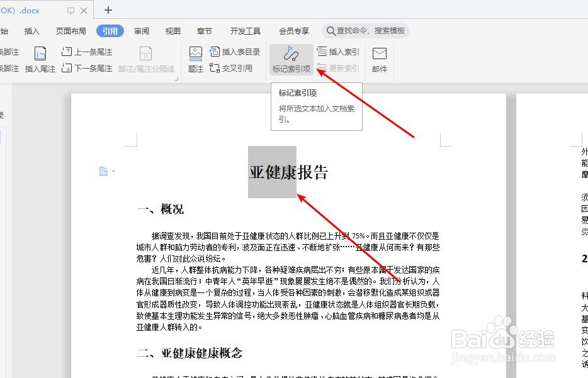
Task: Jump to 上一条尾注 (Previous Endnote)
Action: click(x=87, y=51)
